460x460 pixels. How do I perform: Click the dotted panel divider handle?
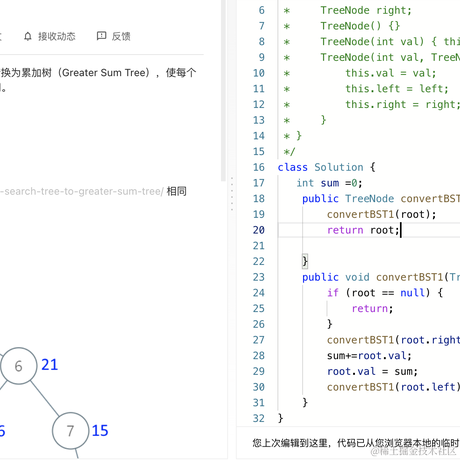(x=232, y=194)
